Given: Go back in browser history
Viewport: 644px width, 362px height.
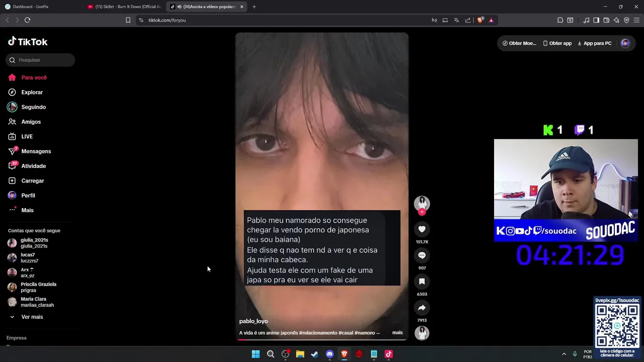Looking at the screenshot, I should click(x=7, y=20).
